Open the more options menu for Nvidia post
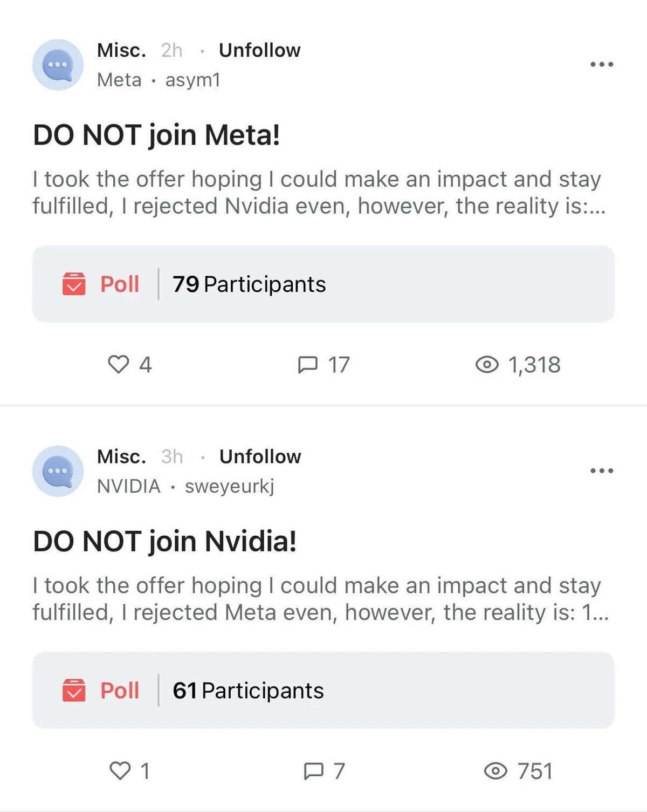This screenshot has width=647, height=812. point(602,470)
